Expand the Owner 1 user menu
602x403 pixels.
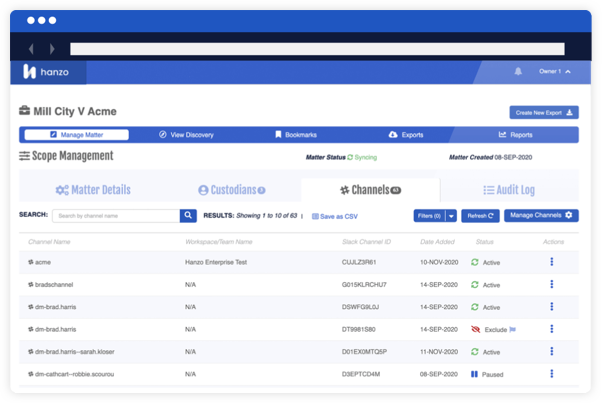click(x=554, y=71)
